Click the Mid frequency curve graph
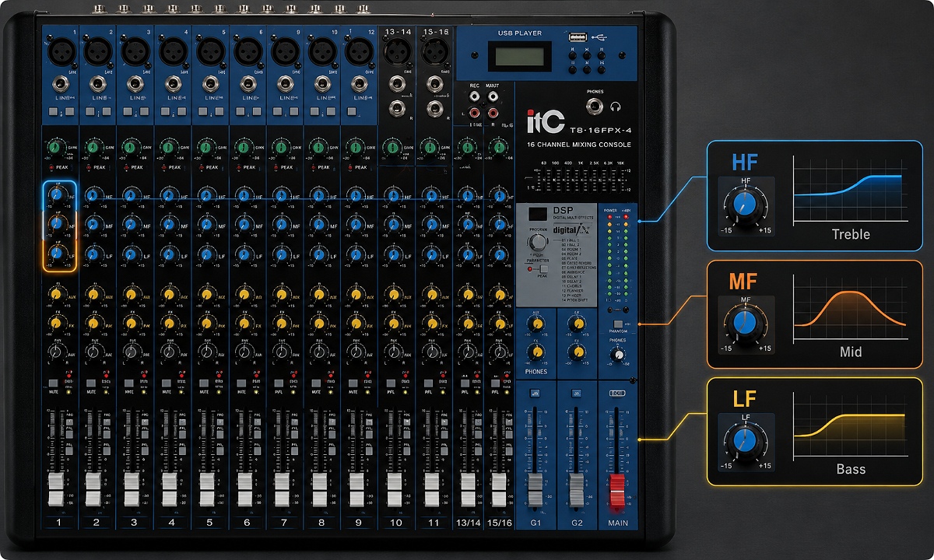934x560 pixels. point(850,308)
